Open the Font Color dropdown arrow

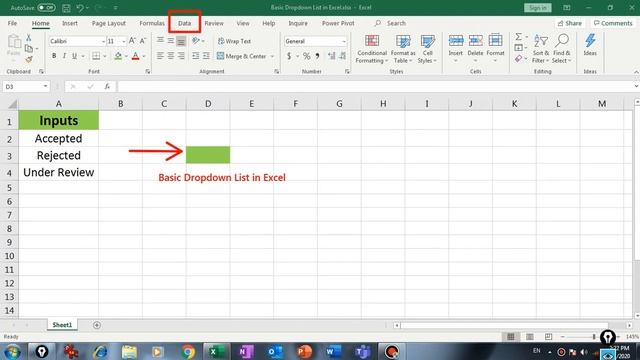[x=144, y=56]
